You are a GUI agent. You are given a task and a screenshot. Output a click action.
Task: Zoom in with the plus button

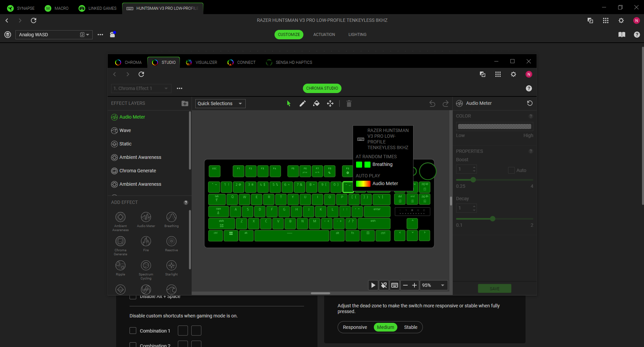(414, 285)
